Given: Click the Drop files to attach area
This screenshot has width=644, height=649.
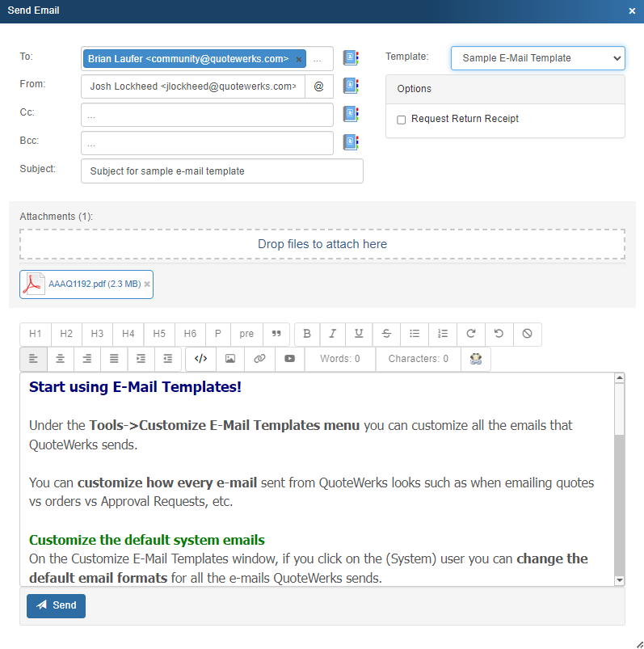Looking at the screenshot, I should pyautogui.click(x=322, y=244).
